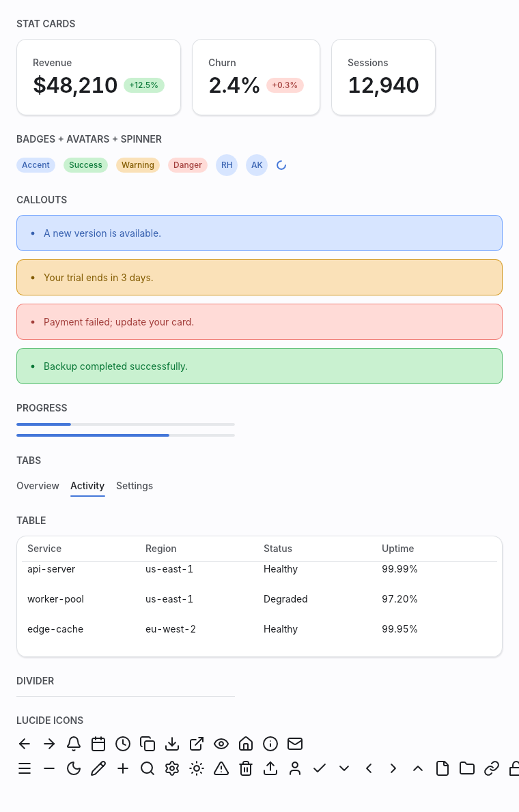519x812 pixels.
Task: Click the second progress bar
Action: pyautogui.click(x=126, y=435)
